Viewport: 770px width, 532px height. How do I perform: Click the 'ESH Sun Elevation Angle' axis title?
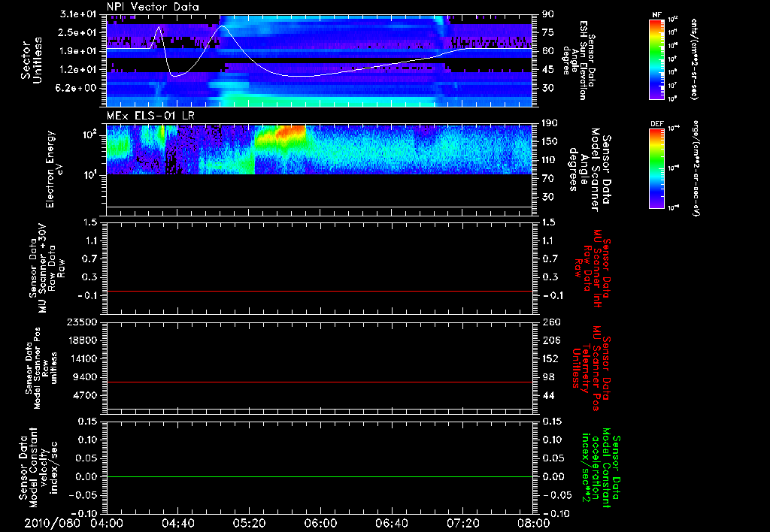580,60
